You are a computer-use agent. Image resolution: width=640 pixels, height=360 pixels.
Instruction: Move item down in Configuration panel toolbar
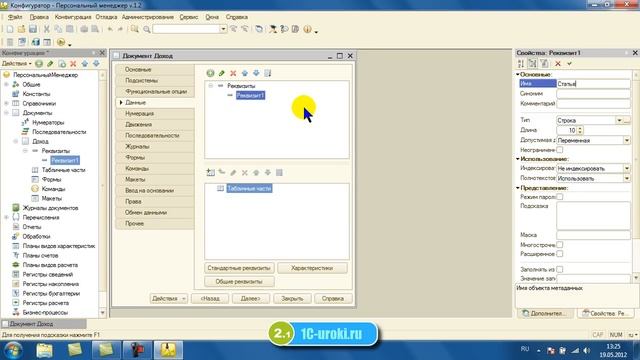(x=96, y=64)
